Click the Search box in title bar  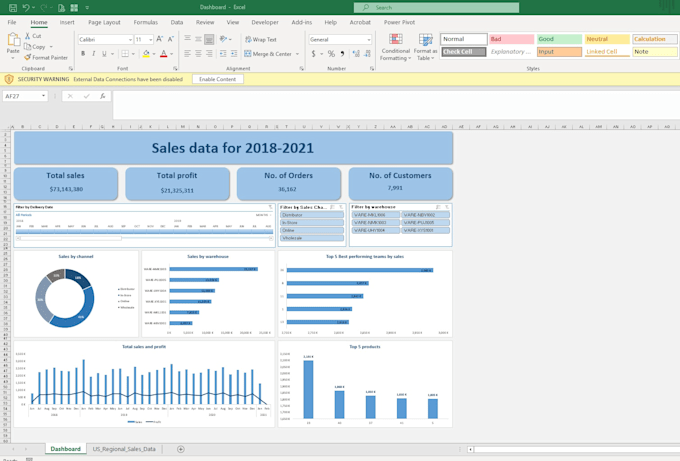436,7
